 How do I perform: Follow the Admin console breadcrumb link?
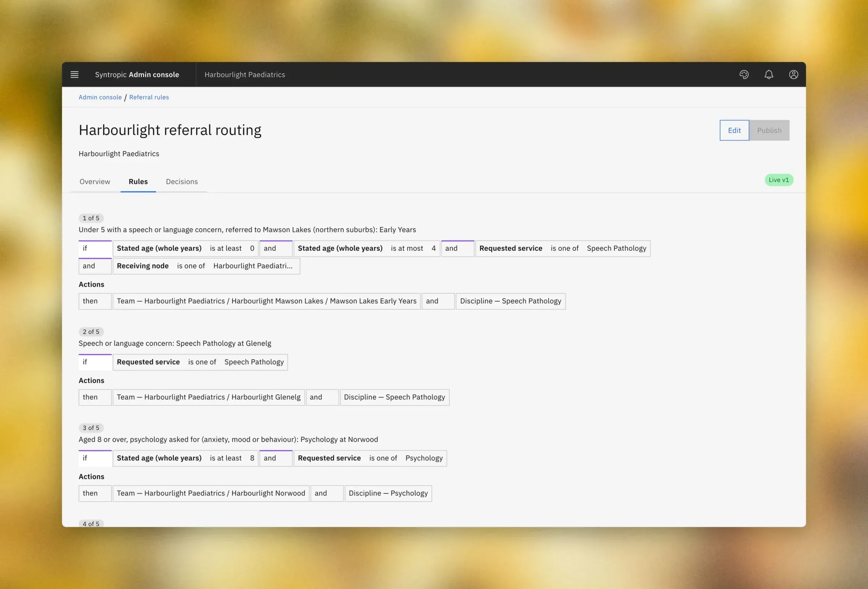tap(100, 97)
